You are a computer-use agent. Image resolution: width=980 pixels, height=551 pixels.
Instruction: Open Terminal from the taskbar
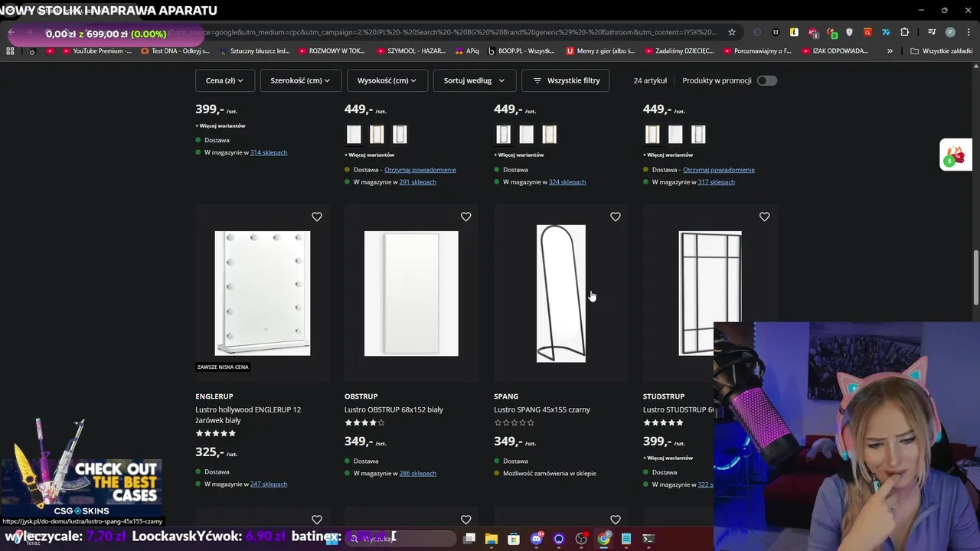tap(648, 539)
